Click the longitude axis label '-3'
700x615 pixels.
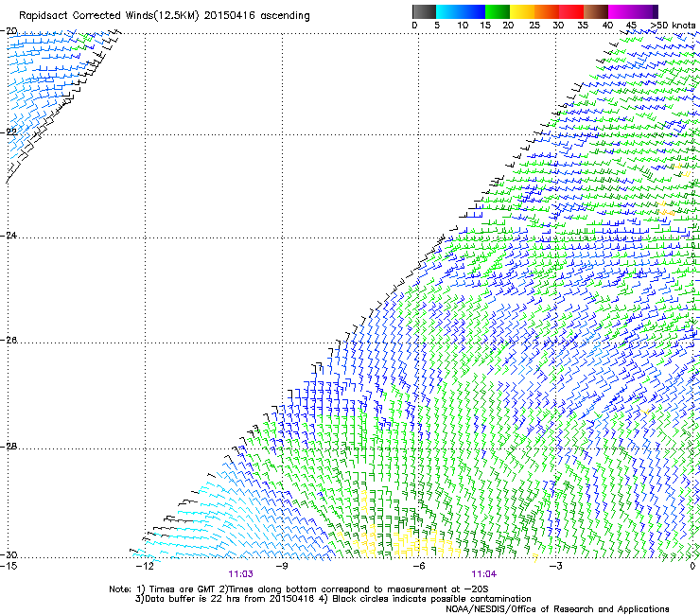pyautogui.click(x=555, y=567)
